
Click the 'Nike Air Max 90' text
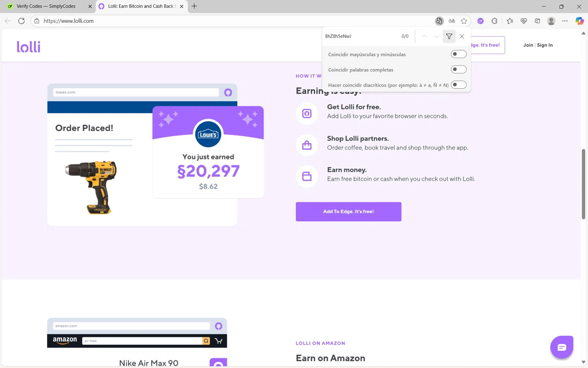[149, 363]
